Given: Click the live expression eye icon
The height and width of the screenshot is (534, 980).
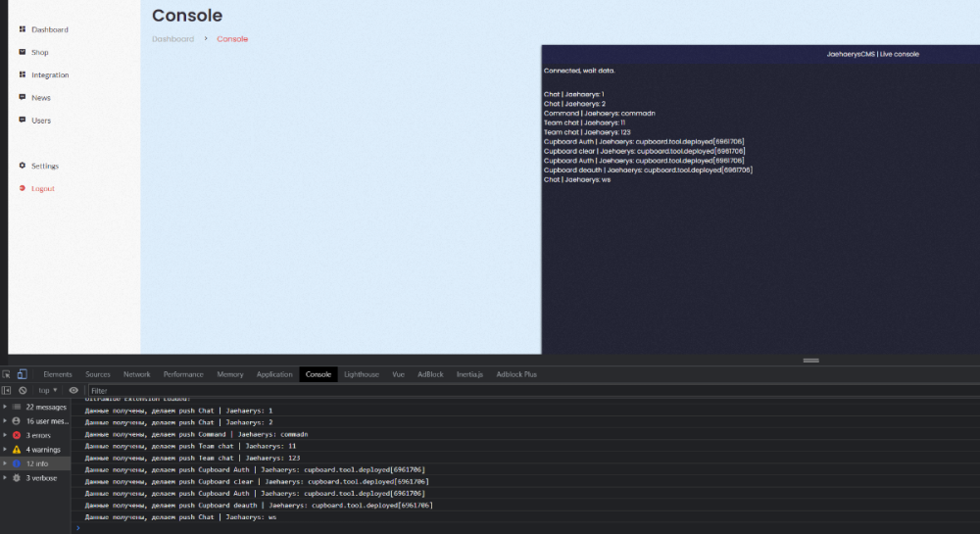Looking at the screenshot, I should pos(73,390).
